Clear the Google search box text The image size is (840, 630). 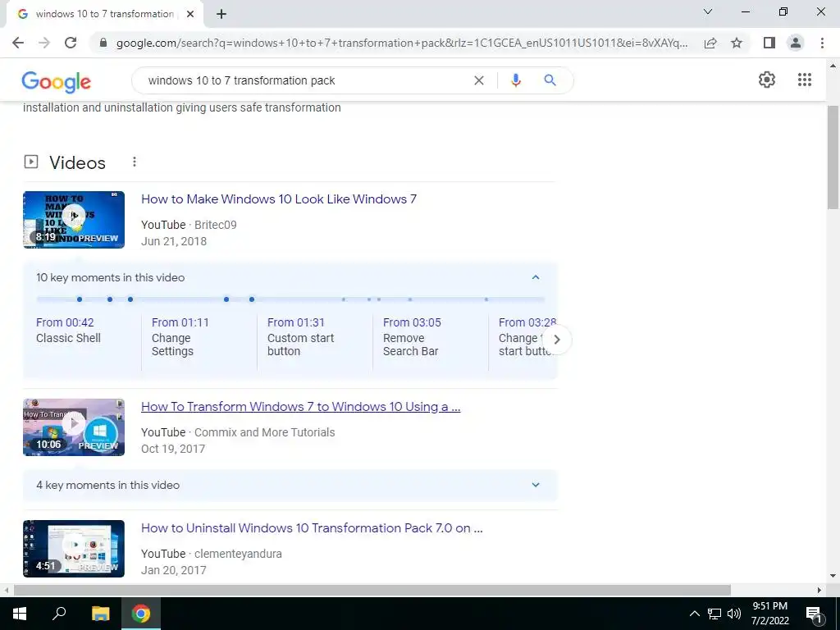479,80
